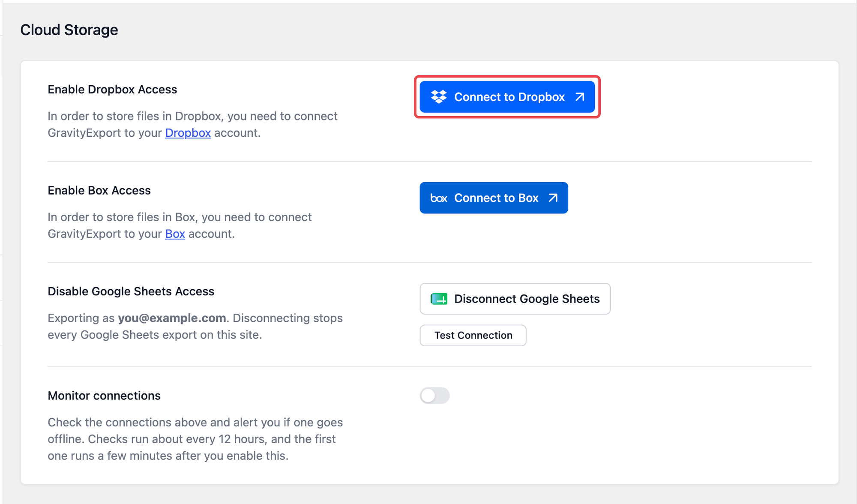Click the external arrow icon on Connect to Box
This screenshot has height=504, width=857.
pos(553,198)
